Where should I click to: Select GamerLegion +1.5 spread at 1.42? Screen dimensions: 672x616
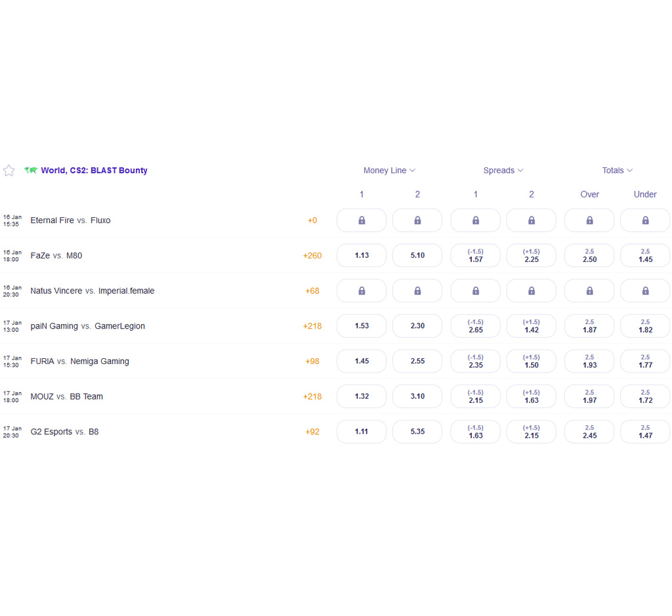tap(531, 326)
